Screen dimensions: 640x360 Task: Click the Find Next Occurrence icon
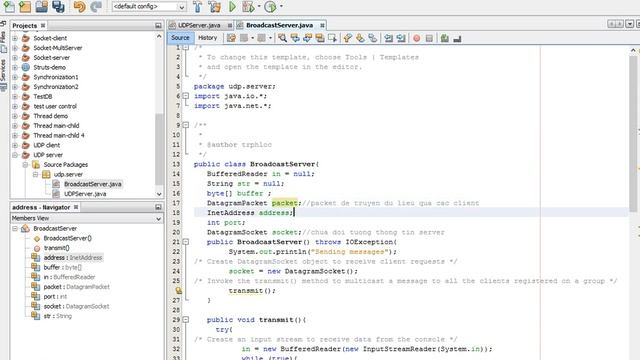pyautogui.click(x=307, y=38)
